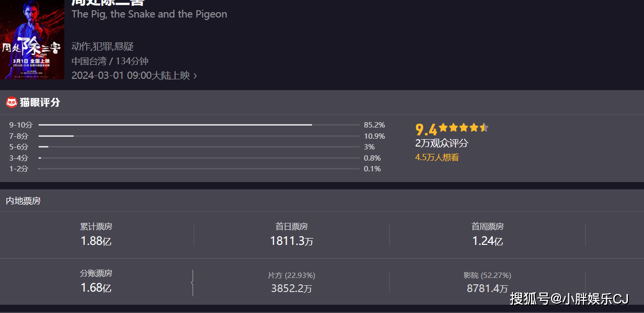
Task: Click the first gold star
Action: [443, 128]
